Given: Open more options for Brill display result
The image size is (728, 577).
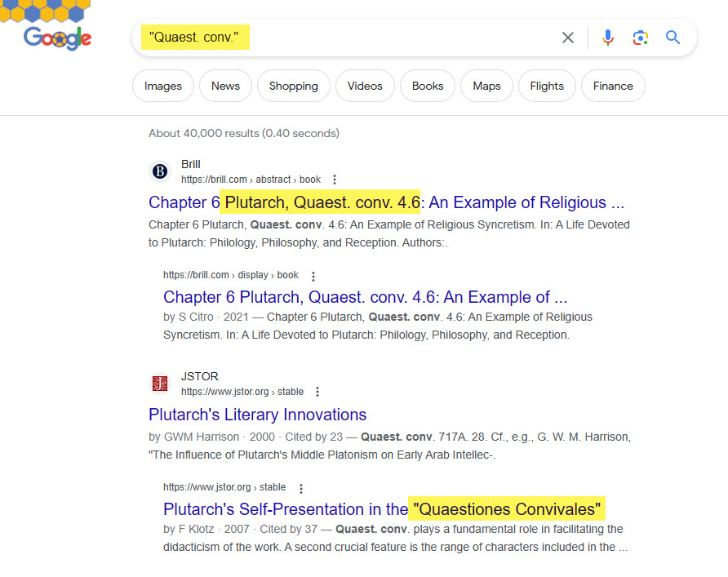Looking at the screenshot, I should pos(313,277).
